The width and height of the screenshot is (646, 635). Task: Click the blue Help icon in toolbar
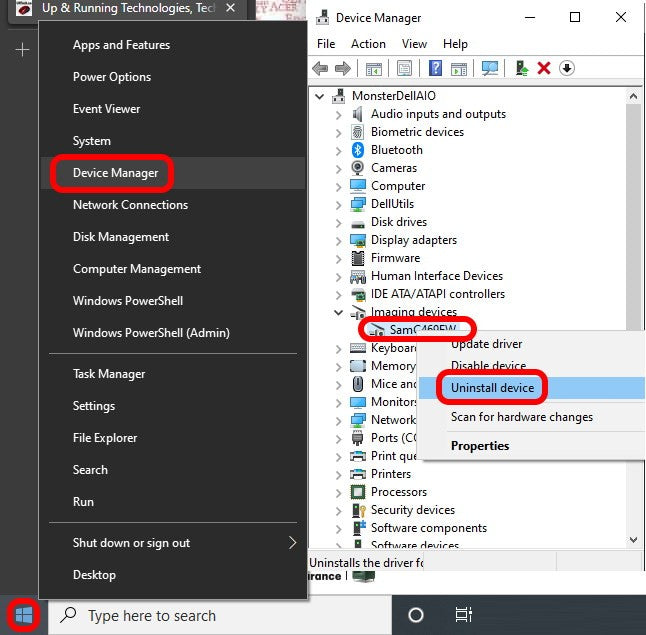[x=435, y=68]
